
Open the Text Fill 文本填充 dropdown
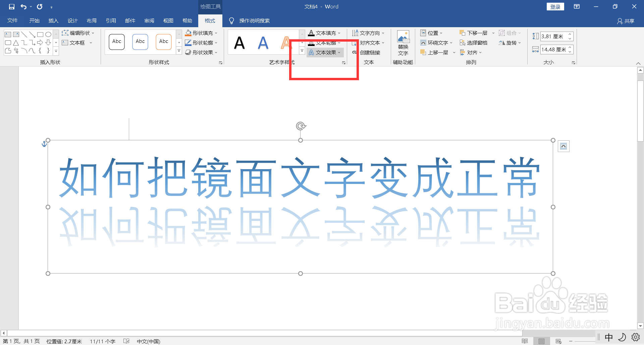pos(325,33)
